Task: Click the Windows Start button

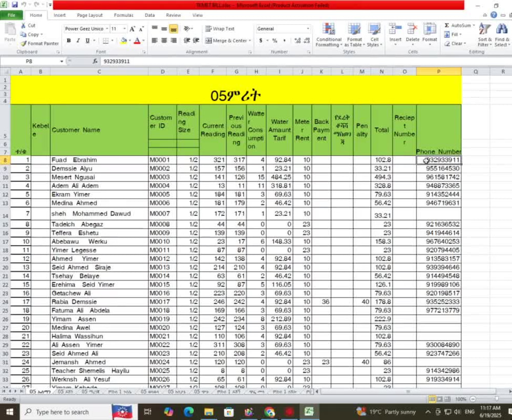Action: click(9, 412)
